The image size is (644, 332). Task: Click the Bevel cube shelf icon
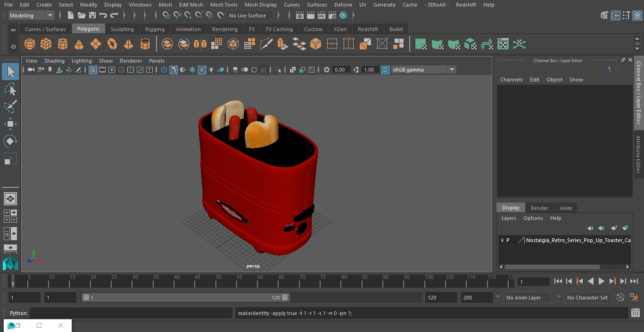tap(315, 44)
